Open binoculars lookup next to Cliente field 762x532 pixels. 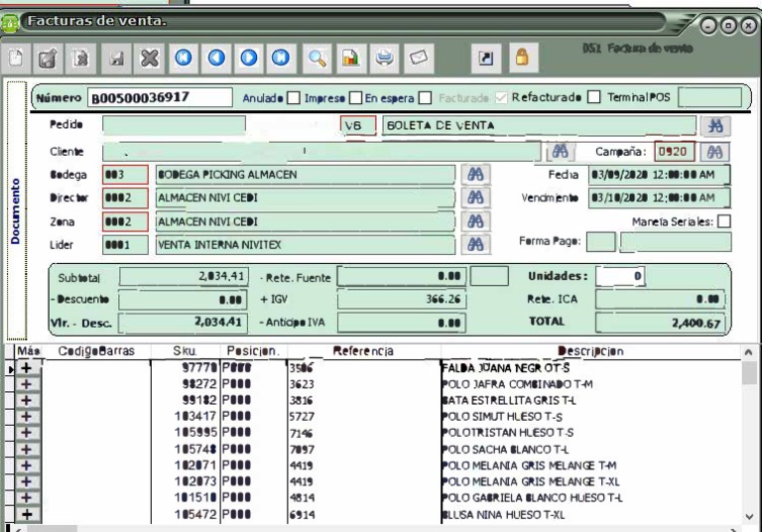click(x=560, y=151)
